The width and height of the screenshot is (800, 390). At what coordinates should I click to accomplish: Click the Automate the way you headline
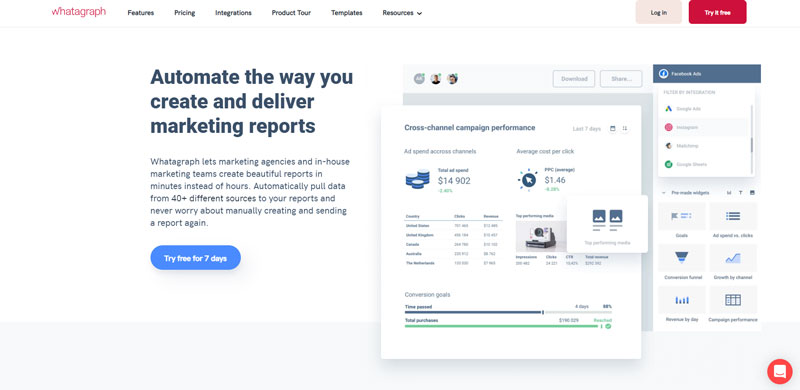(252, 77)
